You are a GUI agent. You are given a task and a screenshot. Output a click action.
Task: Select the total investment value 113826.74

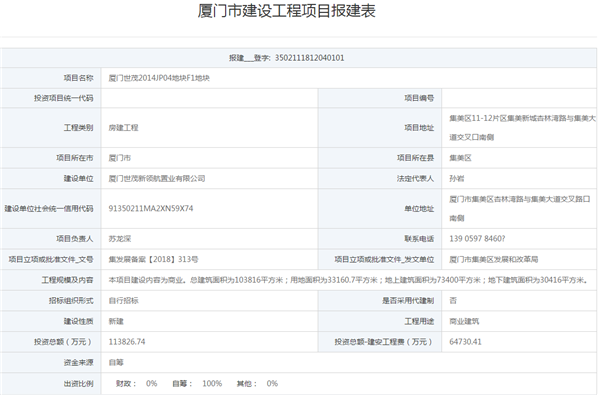pyautogui.click(x=127, y=342)
